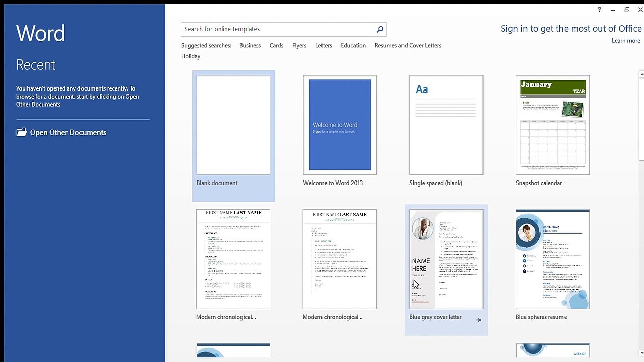This screenshot has height=362, width=644.
Task: Click the template list scrollbar down arrow
Action: [641, 352]
